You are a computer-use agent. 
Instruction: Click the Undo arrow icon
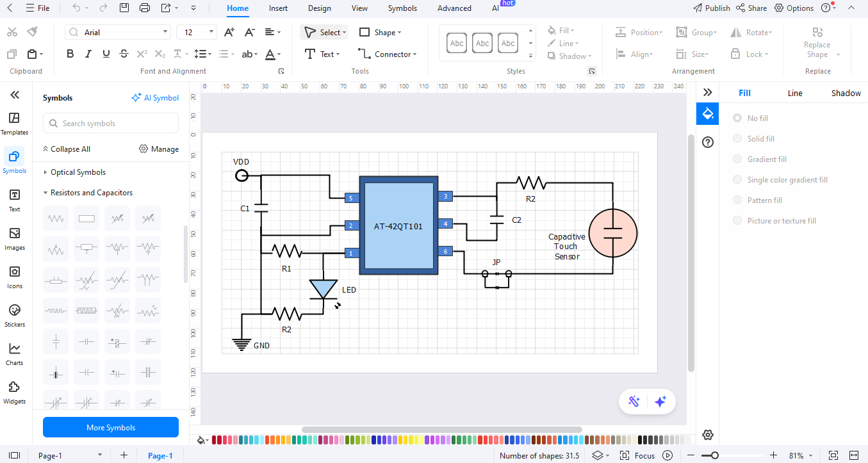(x=77, y=8)
